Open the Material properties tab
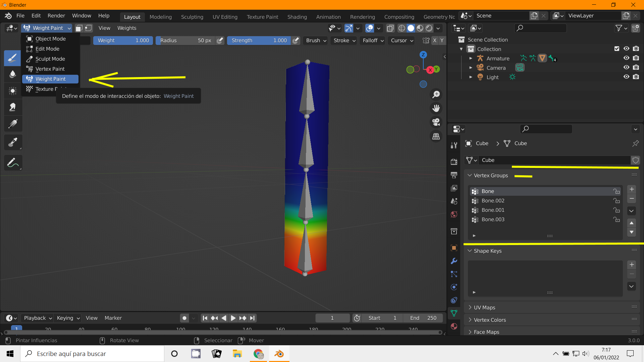Image resolution: width=644 pixels, height=362 pixels. [454, 326]
